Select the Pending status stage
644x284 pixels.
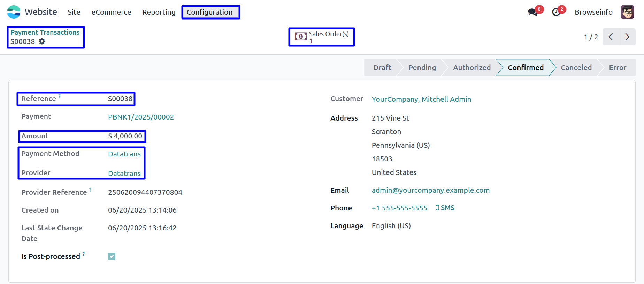(x=422, y=68)
